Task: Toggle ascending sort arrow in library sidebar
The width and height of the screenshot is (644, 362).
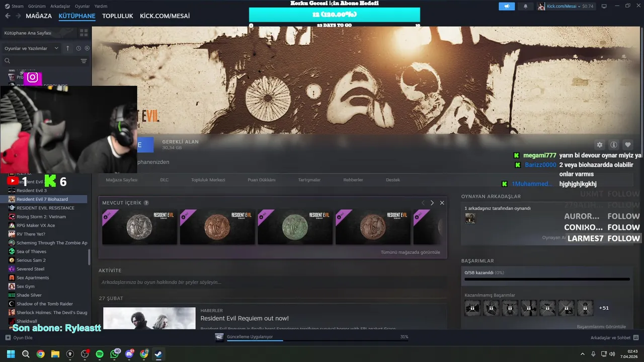Action: click(68, 48)
